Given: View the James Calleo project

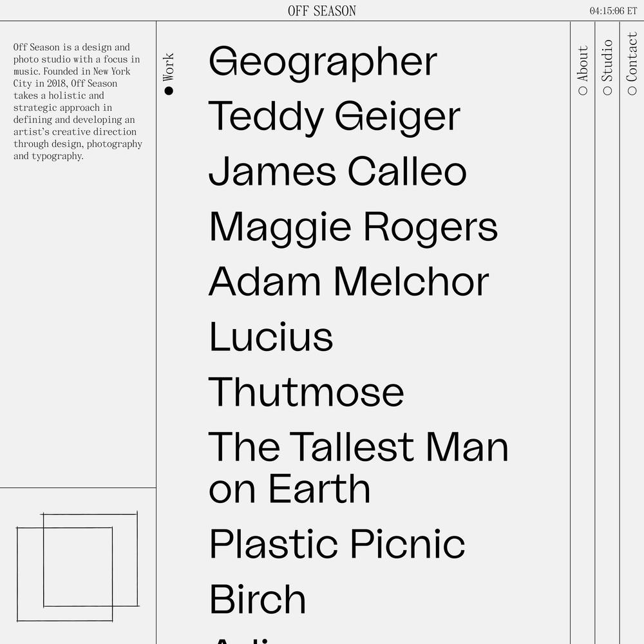Looking at the screenshot, I should (337, 172).
